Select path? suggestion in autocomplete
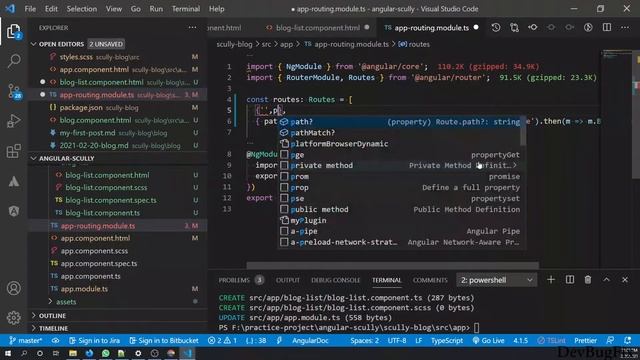640x360 pixels. click(x=400, y=122)
